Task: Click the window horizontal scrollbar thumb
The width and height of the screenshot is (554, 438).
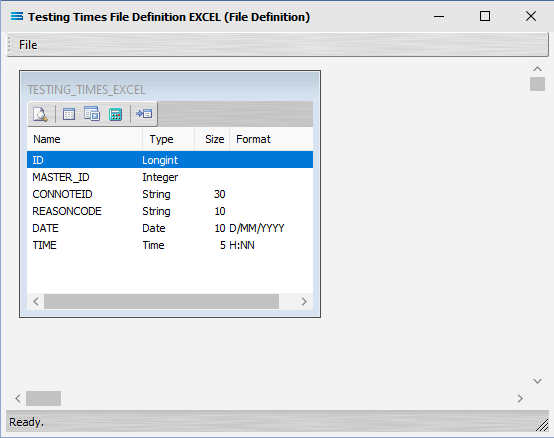Action: [x=43, y=398]
